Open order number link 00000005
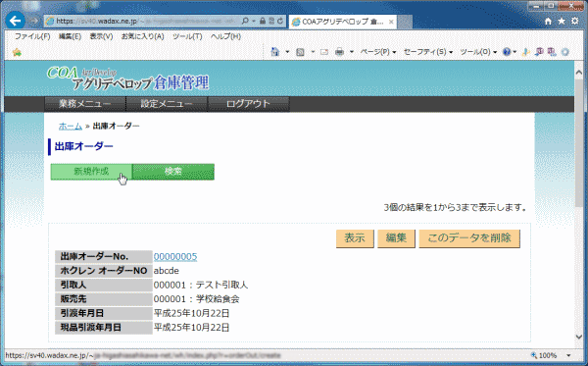Screen dimensions: 588x366 (175, 257)
